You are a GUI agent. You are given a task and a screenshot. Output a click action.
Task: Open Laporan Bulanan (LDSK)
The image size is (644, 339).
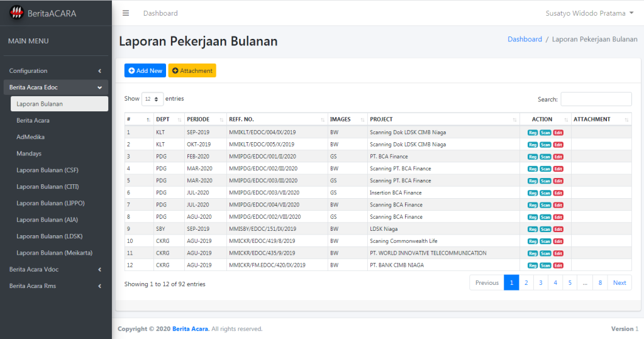[x=59, y=236]
